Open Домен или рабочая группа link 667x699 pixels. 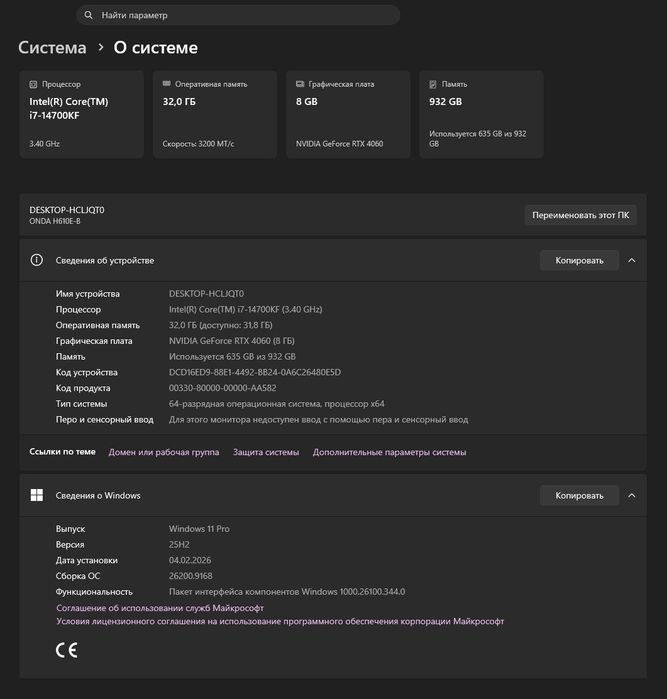(x=164, y=452)
